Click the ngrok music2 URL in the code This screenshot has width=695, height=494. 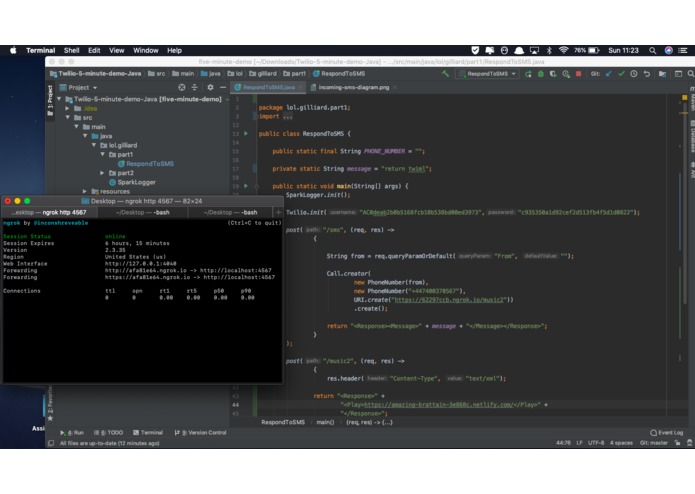pyautogui.click(x=449, y=300)
